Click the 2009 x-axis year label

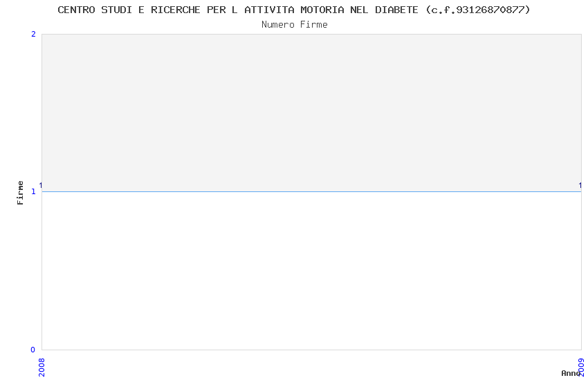[x=581, y=368]
